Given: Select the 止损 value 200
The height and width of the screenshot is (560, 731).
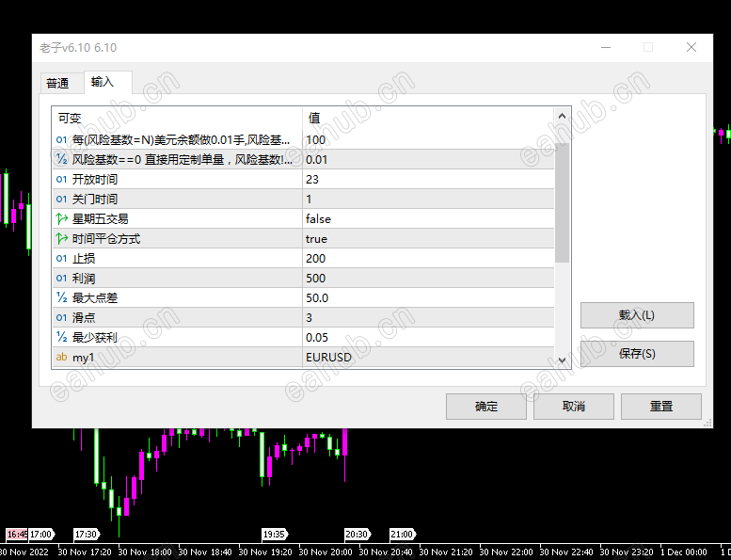Looking at the screenshot, I should (315, 258).
